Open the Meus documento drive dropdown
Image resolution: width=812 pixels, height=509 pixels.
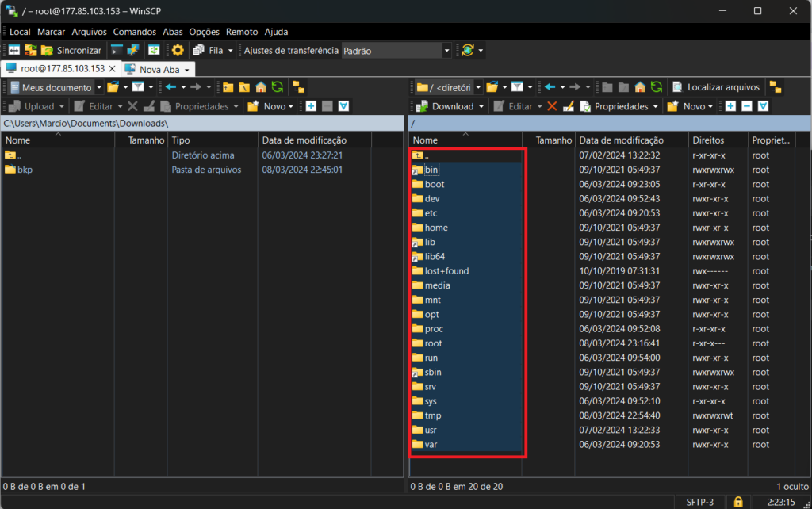click(x=99, y=87)
